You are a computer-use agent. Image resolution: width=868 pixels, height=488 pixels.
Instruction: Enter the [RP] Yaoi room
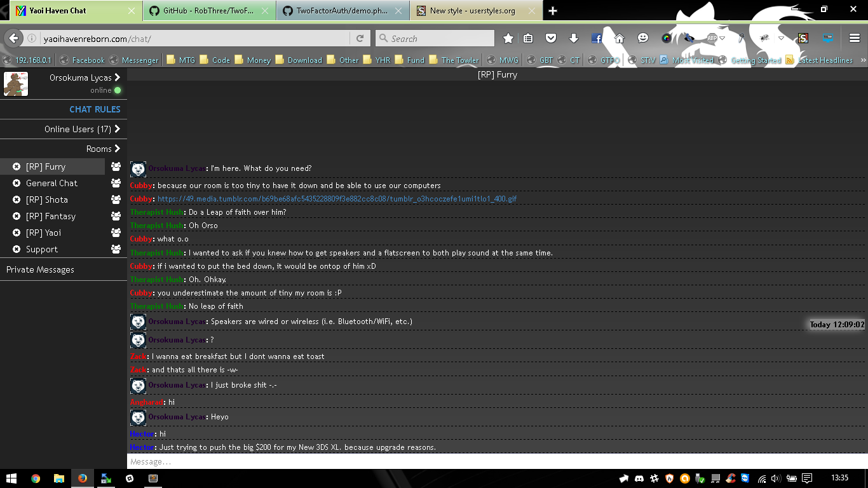43,233
